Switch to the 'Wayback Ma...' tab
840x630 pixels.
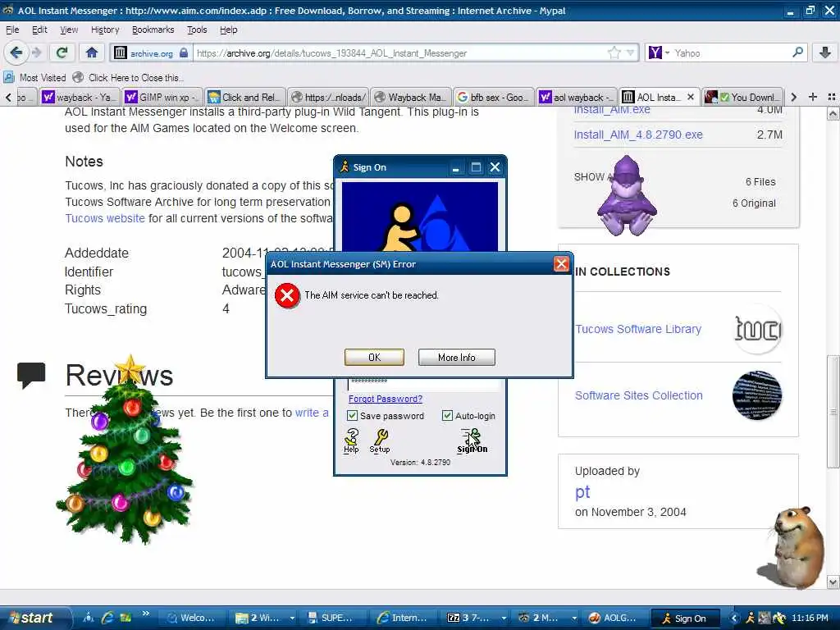(410, 97)
